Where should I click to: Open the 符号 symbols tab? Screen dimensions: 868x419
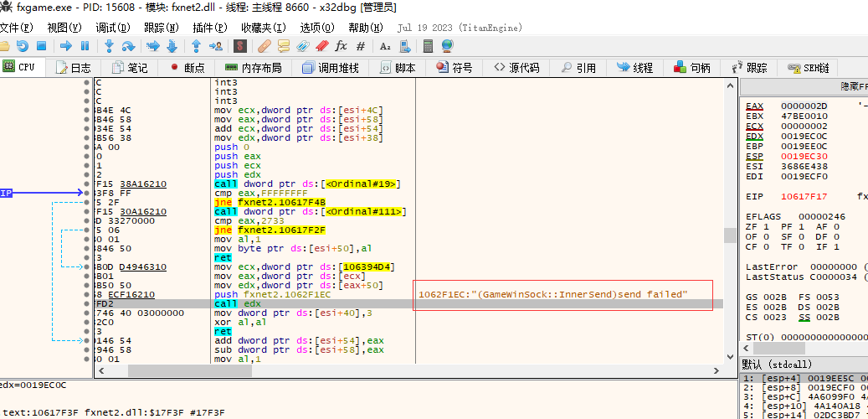[454, 68]
